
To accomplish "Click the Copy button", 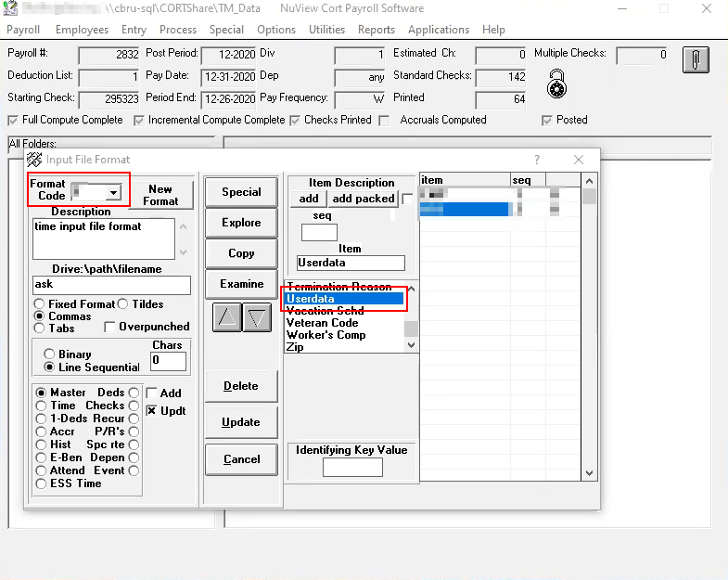I will tap(241, 253).
